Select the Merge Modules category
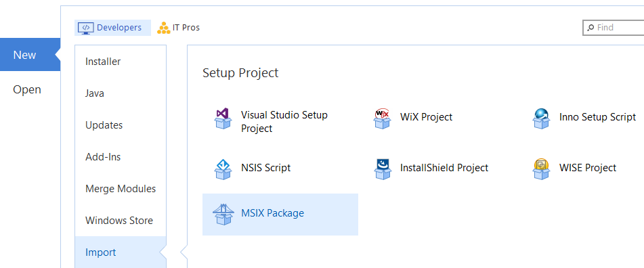Viewport: 644px width, 268px height. [121, 188]
